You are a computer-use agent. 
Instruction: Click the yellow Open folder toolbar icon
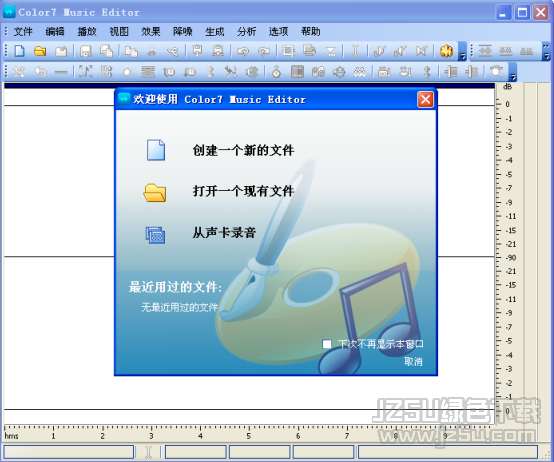[x=40, y=51]
